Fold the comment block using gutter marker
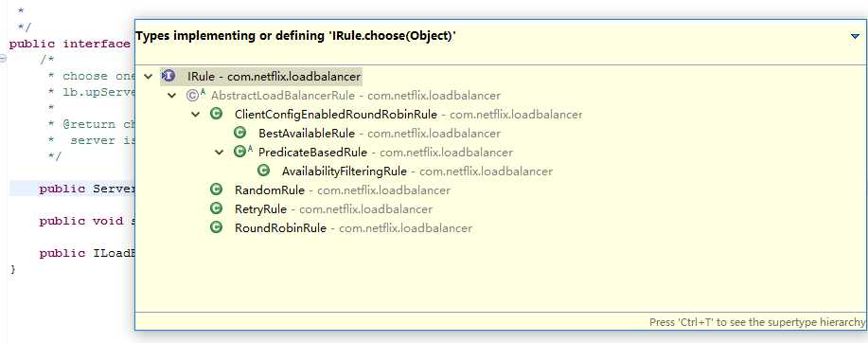 click(x=3, y=58)
